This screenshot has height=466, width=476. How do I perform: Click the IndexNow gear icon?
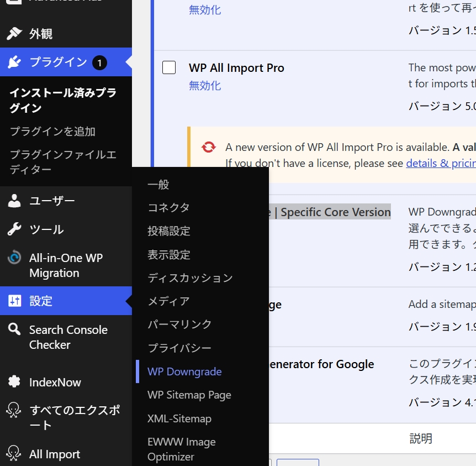pos(14,381)
